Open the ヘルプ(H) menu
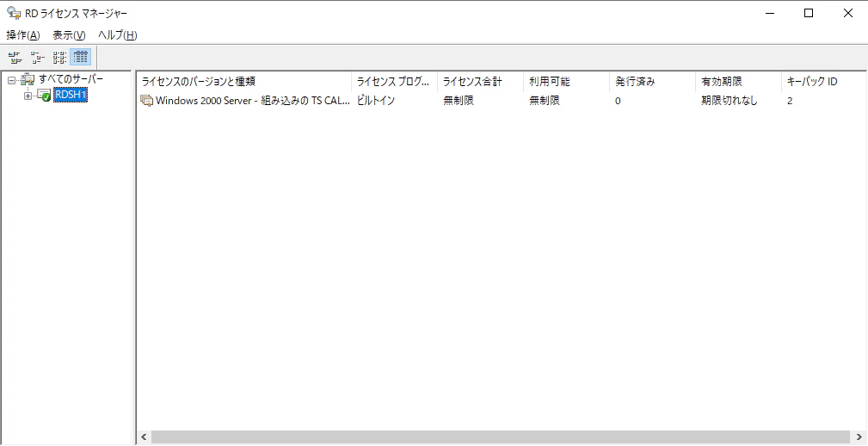The image size is (868, 446). click(x=117, y=35)
